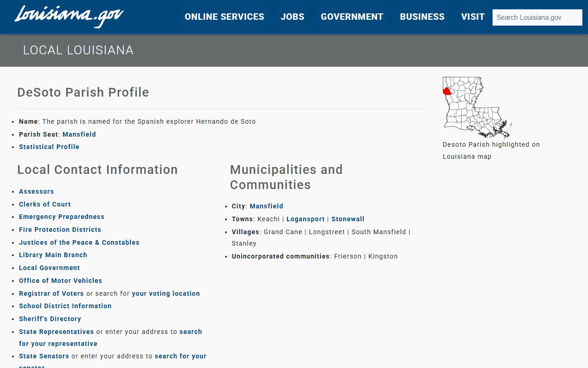Select the Frierson community name
Image resolution: width=588 pixels, height=368 pixels.
pos(348,256)
